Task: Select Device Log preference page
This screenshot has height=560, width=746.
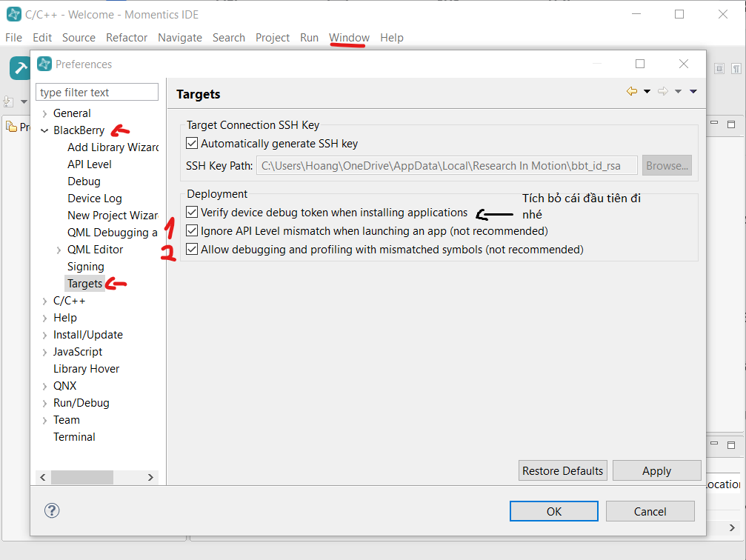Action: 95,199
